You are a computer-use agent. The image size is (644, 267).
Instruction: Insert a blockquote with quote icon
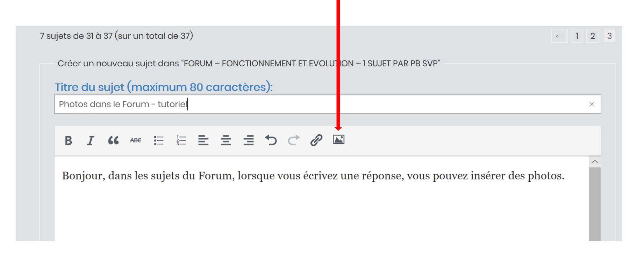coord(113,140)
